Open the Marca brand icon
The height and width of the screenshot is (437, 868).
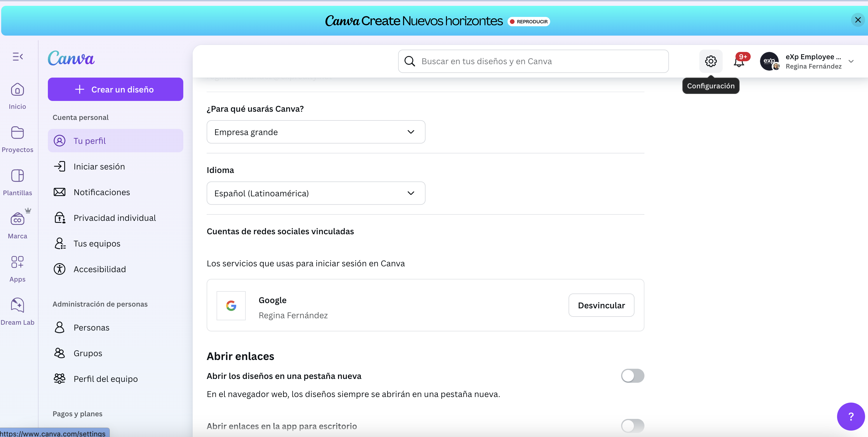18,219
